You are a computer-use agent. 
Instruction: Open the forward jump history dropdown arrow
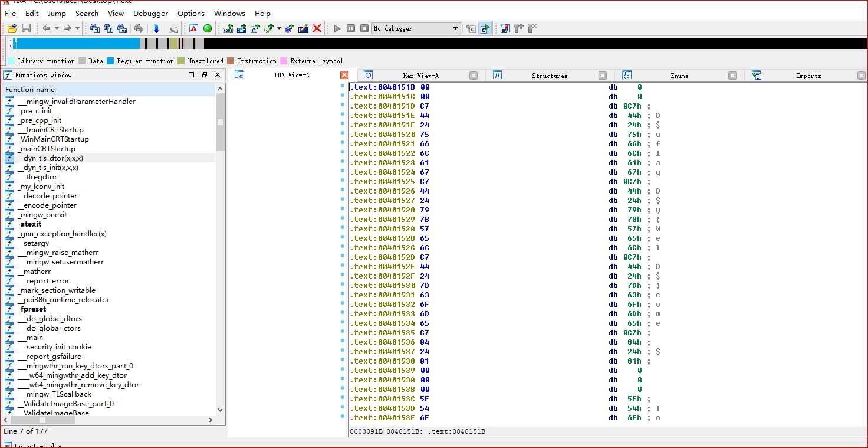(77, 28)
